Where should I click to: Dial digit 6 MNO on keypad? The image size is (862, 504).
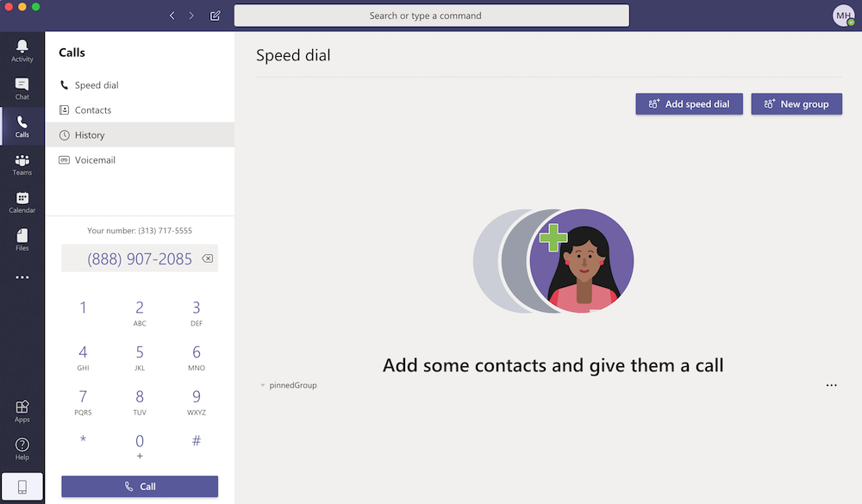[197, 358]
